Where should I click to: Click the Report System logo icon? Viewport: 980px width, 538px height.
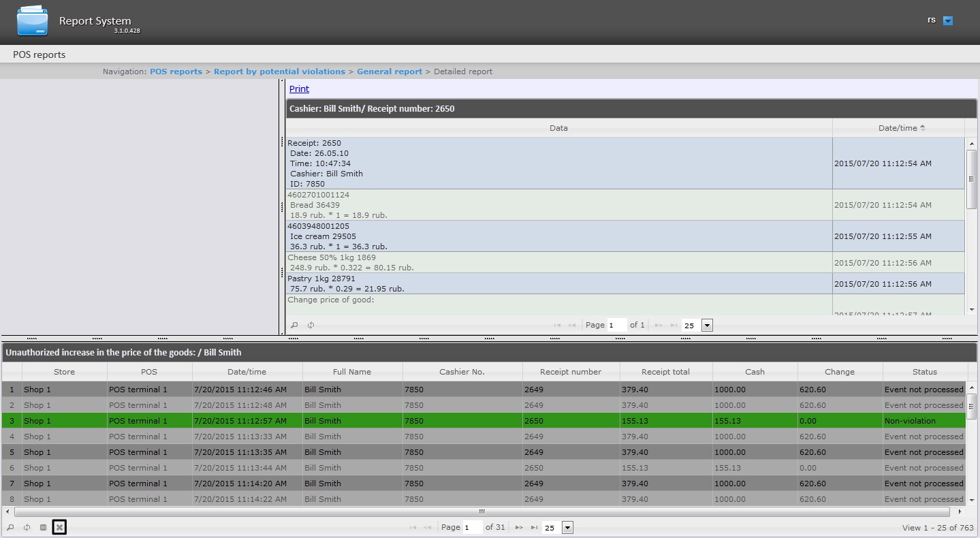pyautogui.click(x=33, y=21)
